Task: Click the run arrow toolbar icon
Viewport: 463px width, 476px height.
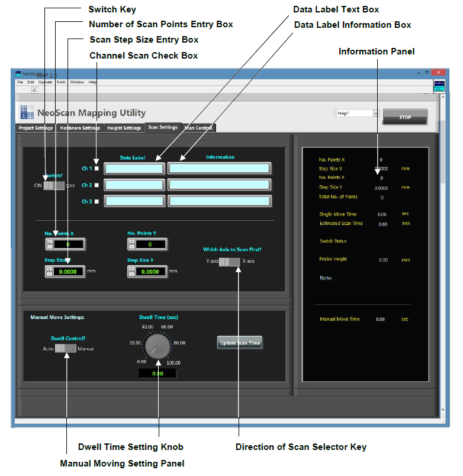Action: click(x=34, y=90)
